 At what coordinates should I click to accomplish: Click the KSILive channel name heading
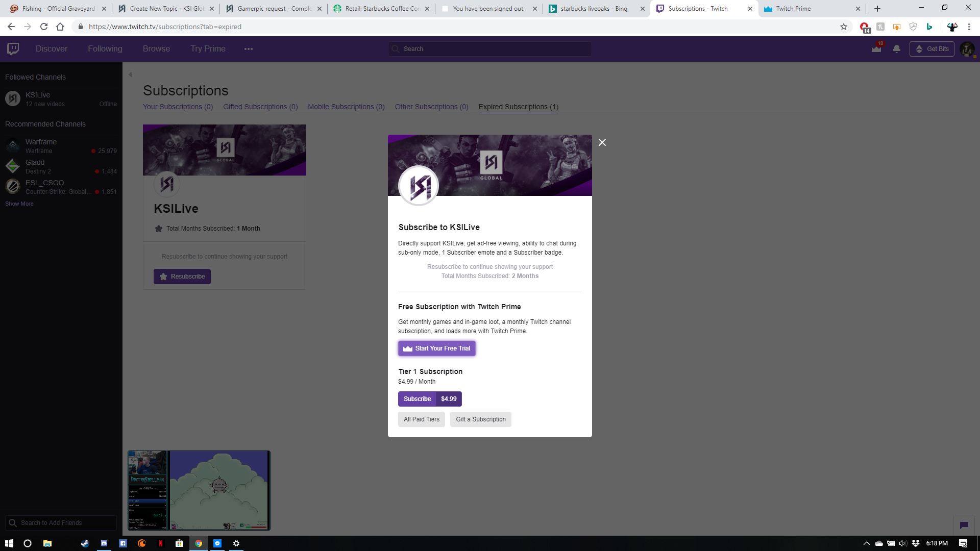[x=176, y=209]
